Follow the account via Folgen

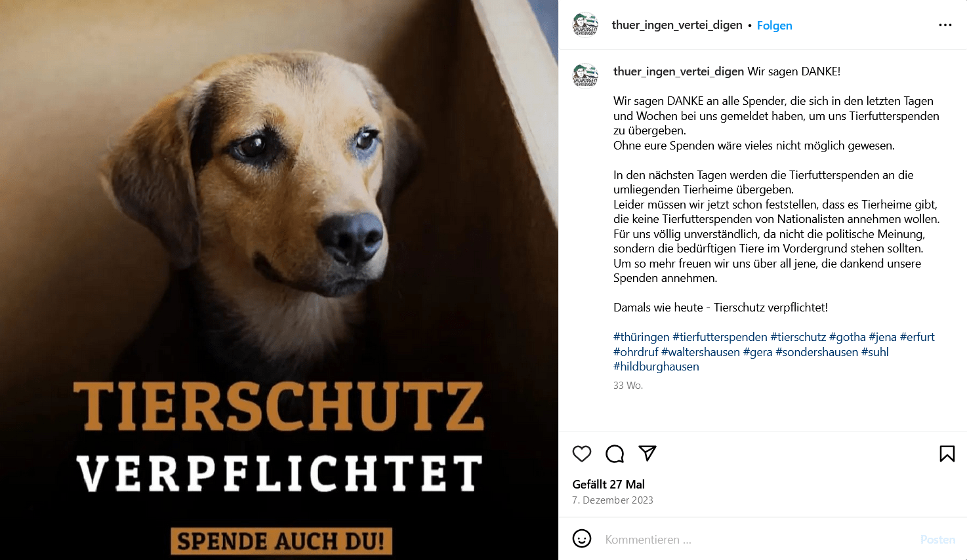pos(774,26)
